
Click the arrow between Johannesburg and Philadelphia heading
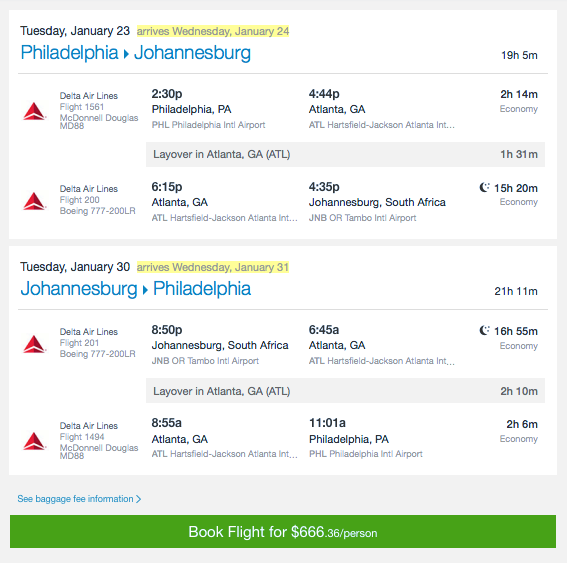145,290
